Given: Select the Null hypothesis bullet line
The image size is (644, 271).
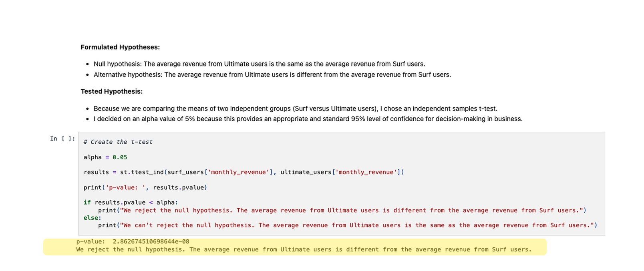Looking at the screenshot, I should 259,64.
